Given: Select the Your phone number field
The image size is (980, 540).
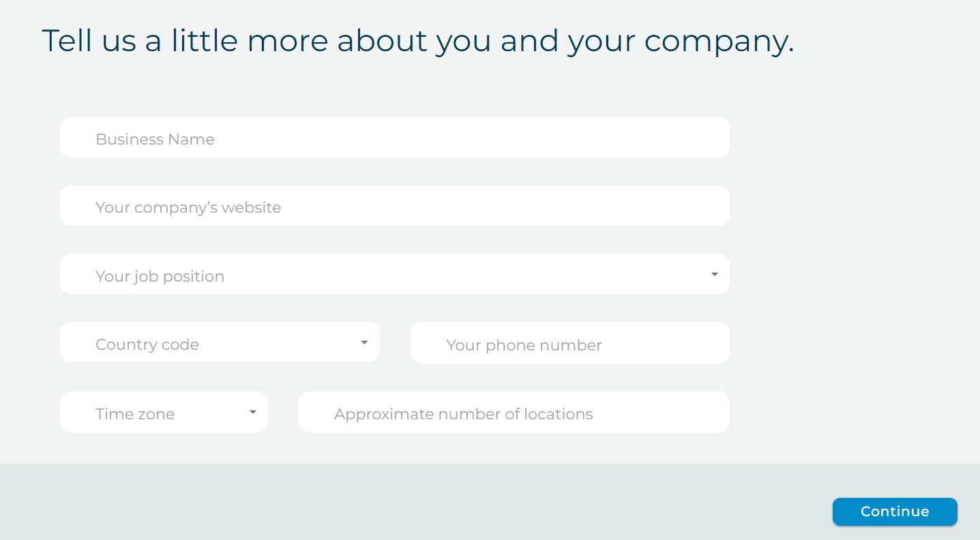Looking at the screenshot, I should pyautogui.click(x=570, y=343).
